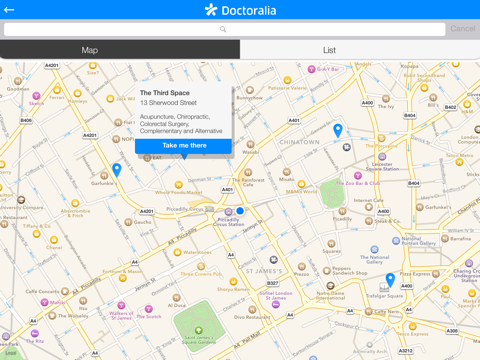This screenshot has width=480, height=360.
Task: Tap the Waterstones shop icon
Action: (177, 252)
